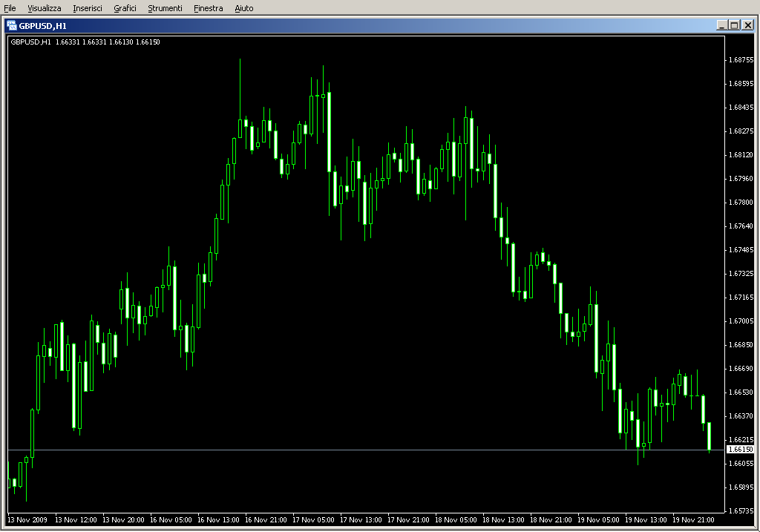Maximize the GBPUSD,H1 chart window
This screenshot has height=532, width=760.
734,25
